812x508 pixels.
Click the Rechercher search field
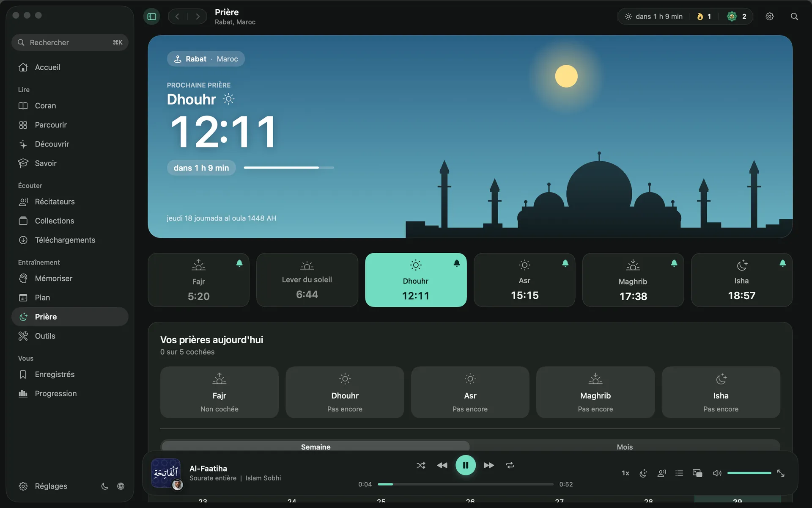[x=70, y=42]
